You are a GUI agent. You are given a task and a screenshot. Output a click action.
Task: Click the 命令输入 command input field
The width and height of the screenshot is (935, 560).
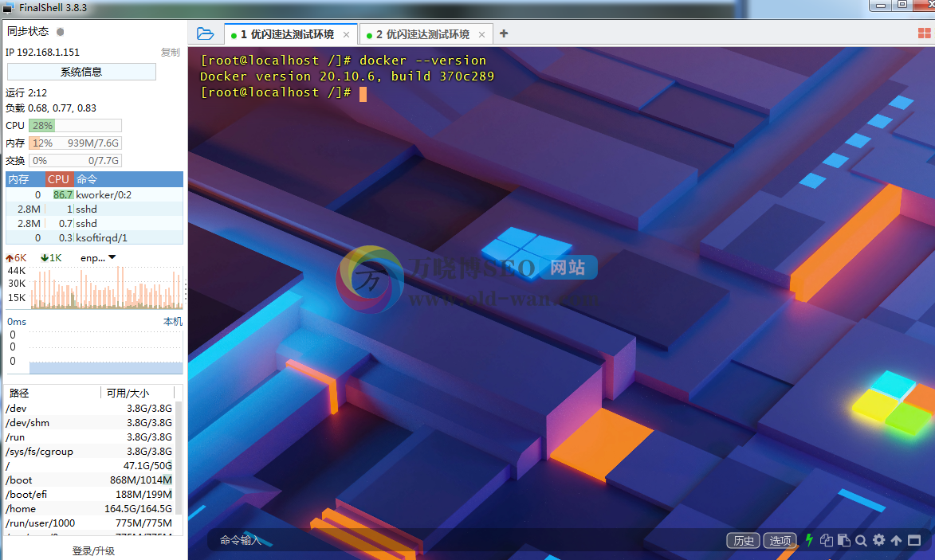[x=466, y=540]
